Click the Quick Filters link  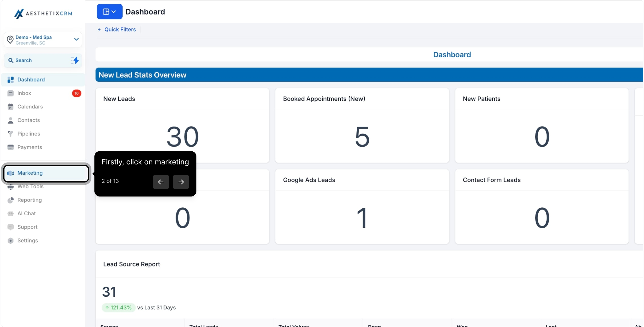click(120, 29)
